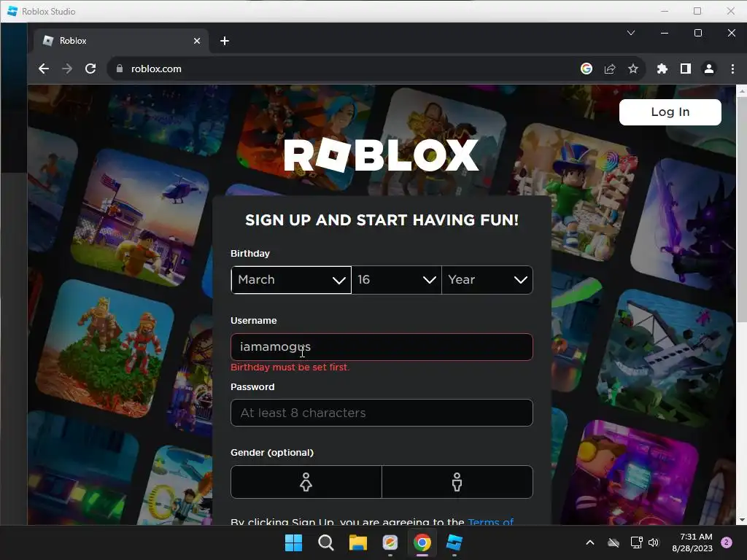The width and height of the screenshot is (747, 560).
Task: Click the scrollbar down arrow
Action: (741, 520)
